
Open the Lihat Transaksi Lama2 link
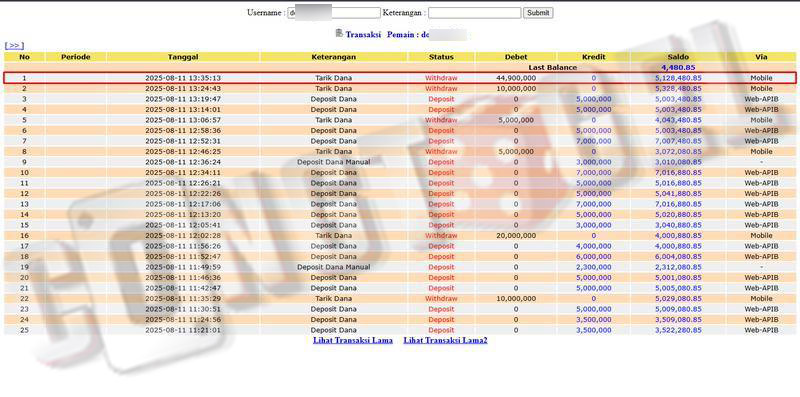pyautogui.click(x=445, y=340)
